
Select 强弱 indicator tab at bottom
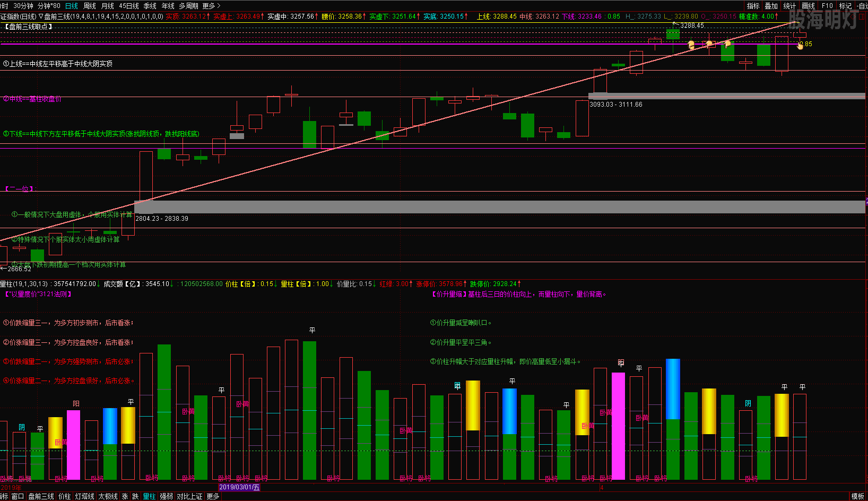pos(166,496)
